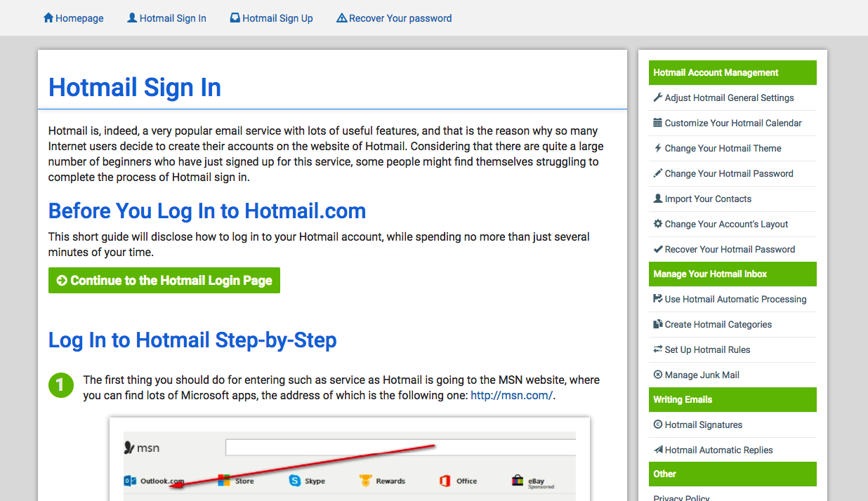This screenshot has width=868, height=501.
Task: Click the Hotmail Sign In page heading
Action: pyautogui.click(x=135, y=88)
